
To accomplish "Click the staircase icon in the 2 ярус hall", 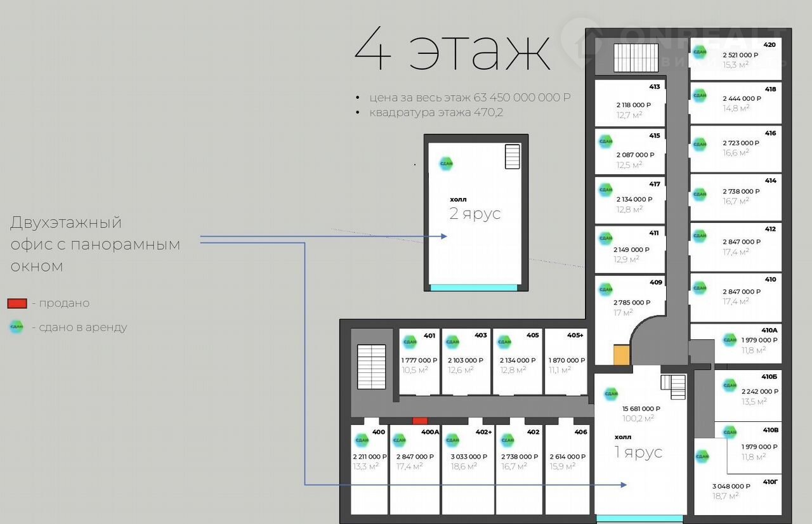I will (512, 157).
